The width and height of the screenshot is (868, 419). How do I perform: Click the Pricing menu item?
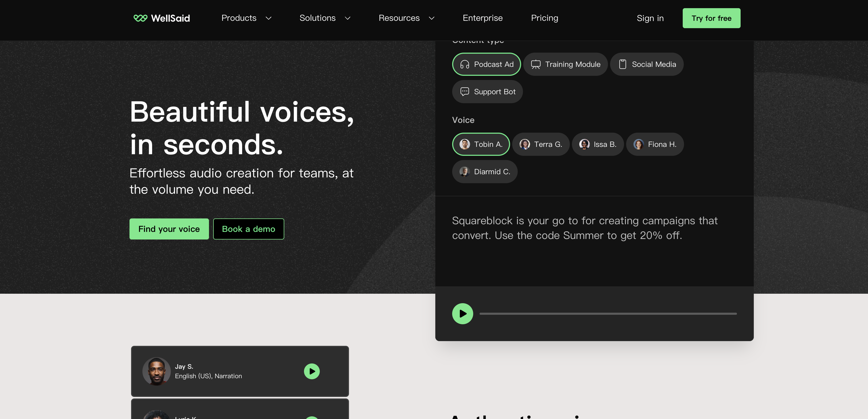545,18
